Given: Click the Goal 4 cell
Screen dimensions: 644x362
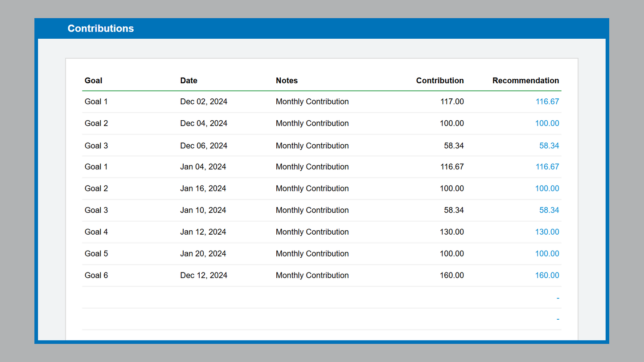Looking at the screenshot, I should 96,232.
